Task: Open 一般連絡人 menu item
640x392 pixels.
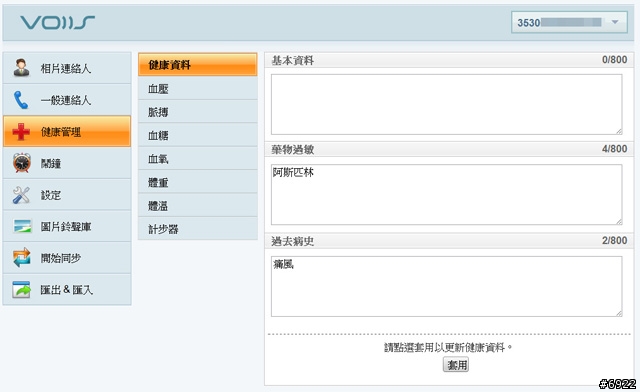Action: tap(67, 100)
